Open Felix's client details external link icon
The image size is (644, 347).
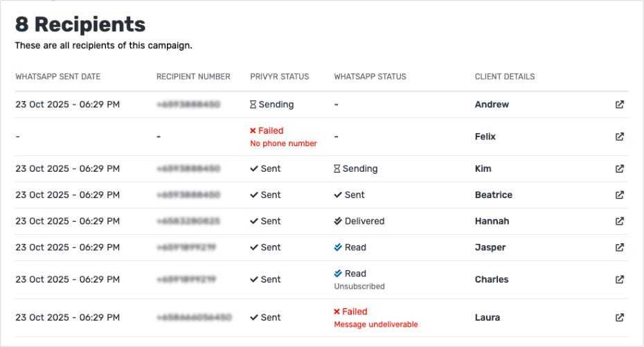[620, 136]
